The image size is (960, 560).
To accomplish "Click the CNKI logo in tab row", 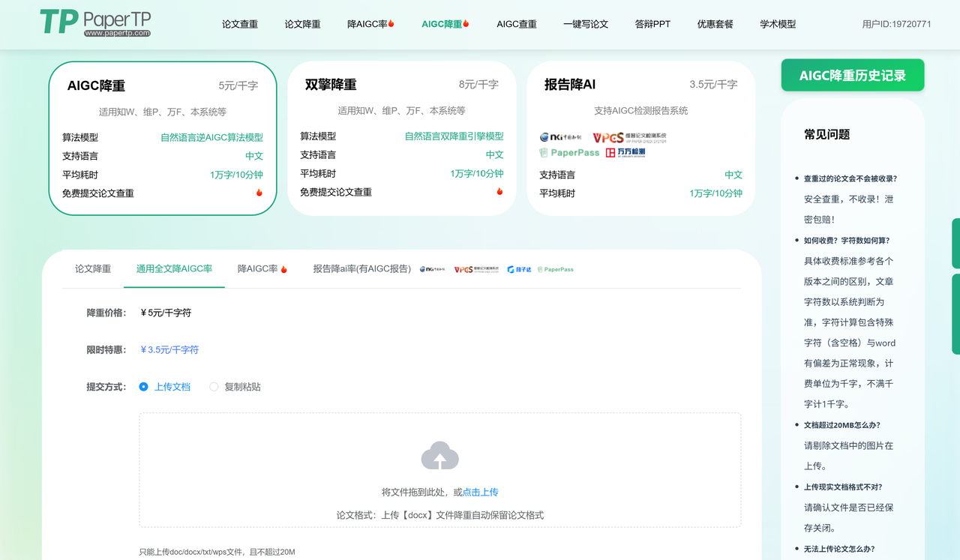I will coord(433,269).
